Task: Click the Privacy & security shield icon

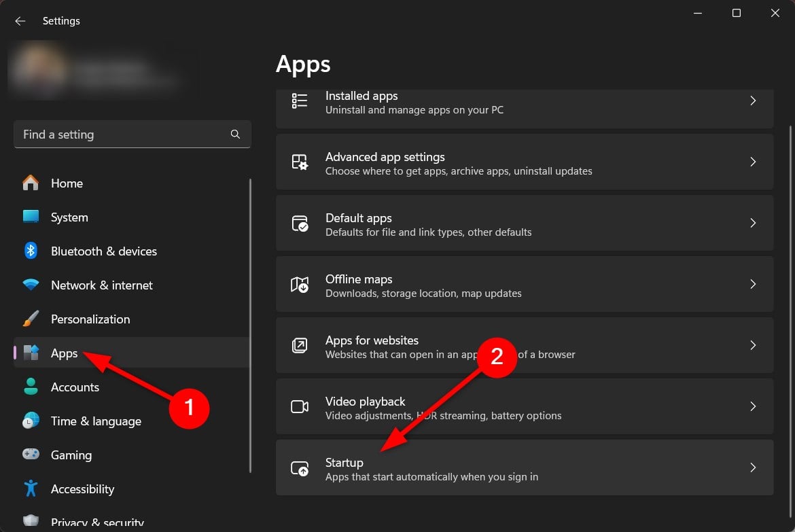Action: [31, 521]
